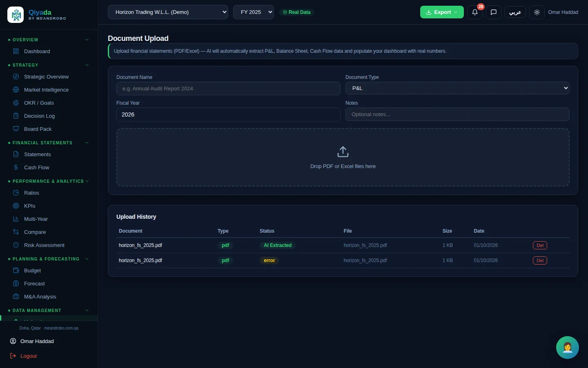Click the Fiscal Year field showing 2026
The height and width of the screenshot is (368, 588).
click(228, 114)
